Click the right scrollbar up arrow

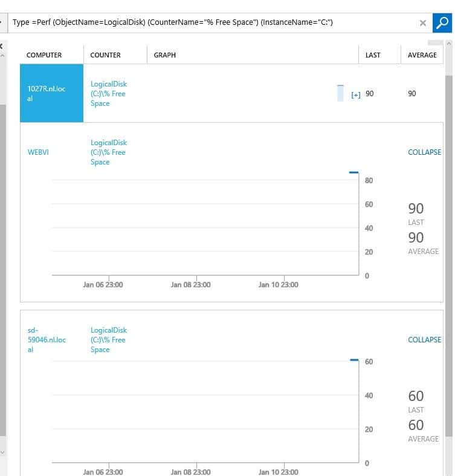[x=448, y=44]
